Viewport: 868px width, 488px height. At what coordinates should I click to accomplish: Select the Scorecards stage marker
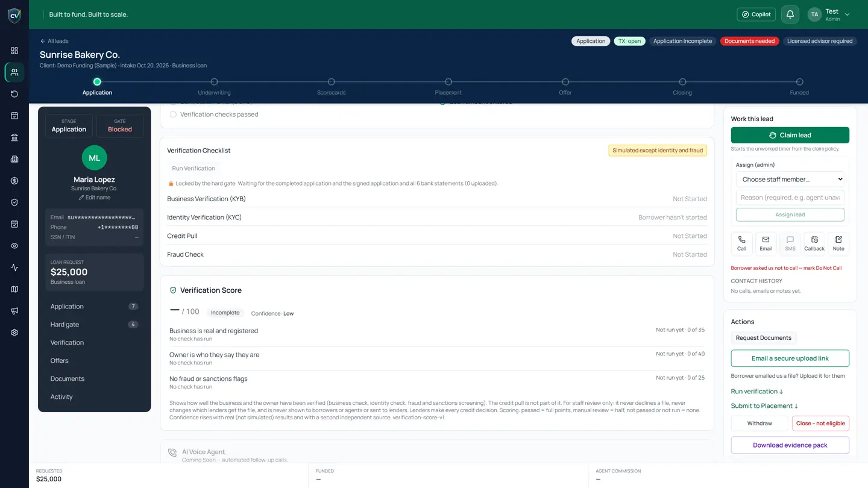click(331, 82)
